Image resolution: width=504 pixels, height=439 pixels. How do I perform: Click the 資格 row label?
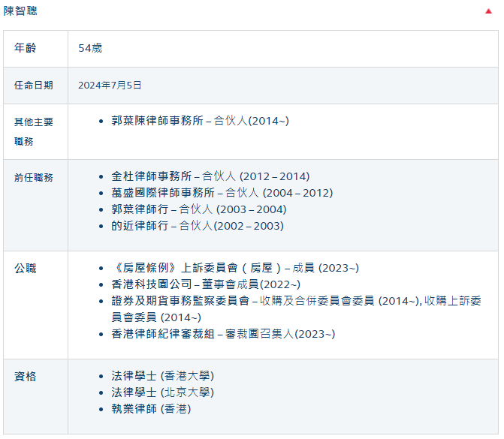point(25,377)
